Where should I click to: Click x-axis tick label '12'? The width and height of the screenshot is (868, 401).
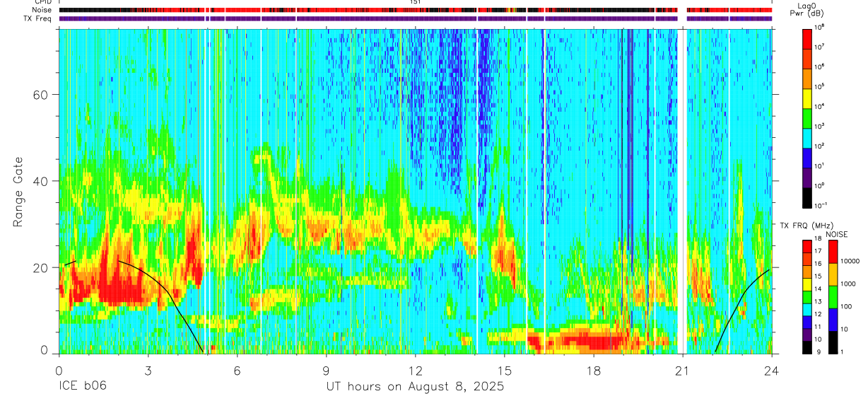416,370
